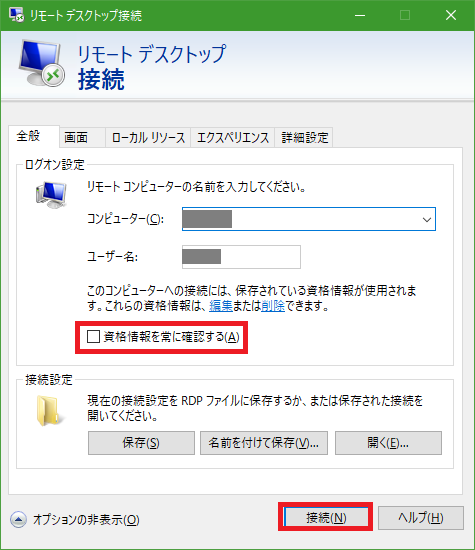Screen dimensions: 475x550
Task: Click the computer icon in logon settings
Action: [x=51, y=195]
